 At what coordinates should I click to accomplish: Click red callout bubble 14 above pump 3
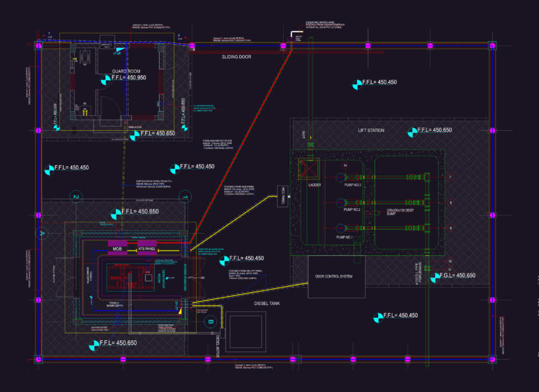tap(345, 166)
